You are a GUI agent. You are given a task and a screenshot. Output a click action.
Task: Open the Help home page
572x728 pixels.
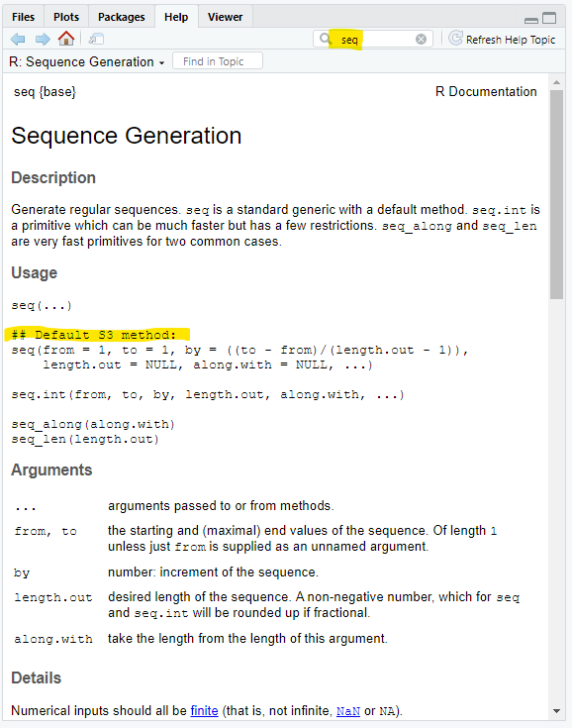click(x=66, y=39)
